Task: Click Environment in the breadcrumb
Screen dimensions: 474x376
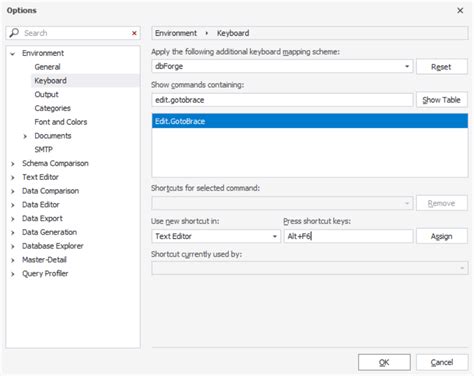Action: tap(176, 33)
